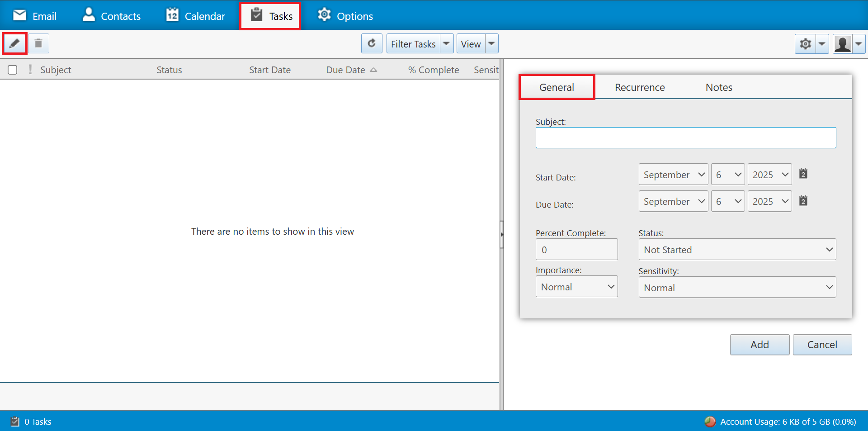Switch to the Notes tab
Viewport: 868px width, 431px height.
point(719,87)
